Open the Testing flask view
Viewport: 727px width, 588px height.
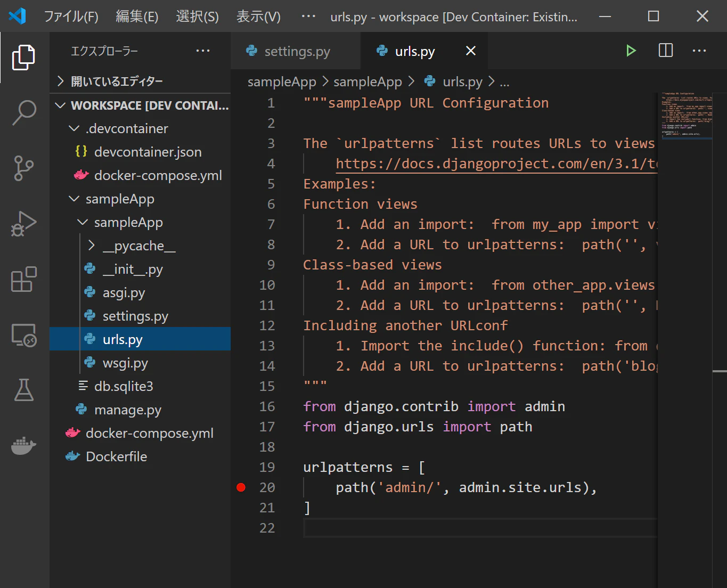click(x=24, y=390)
